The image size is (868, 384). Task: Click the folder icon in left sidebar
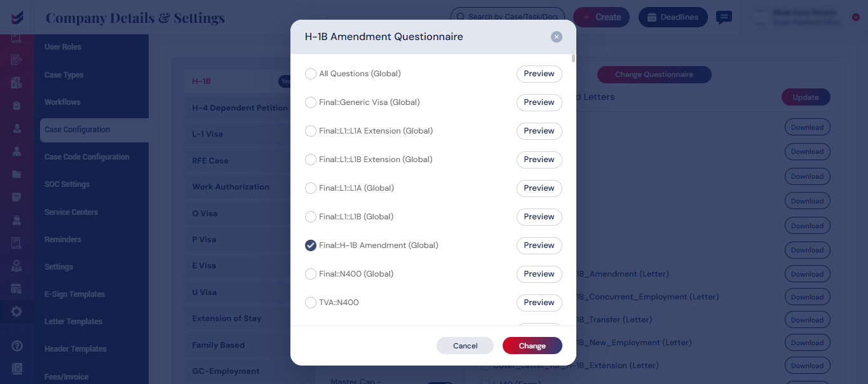tap(17, 174)
